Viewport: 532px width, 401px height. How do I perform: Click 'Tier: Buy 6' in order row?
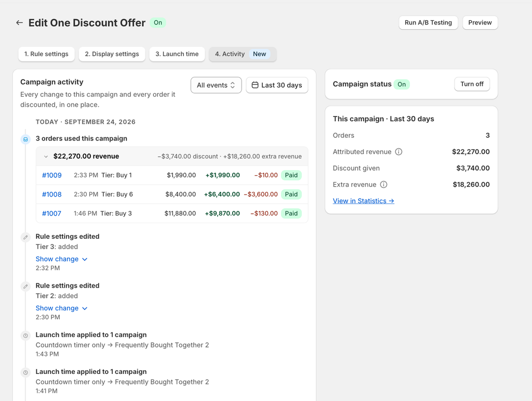(117, 194)
